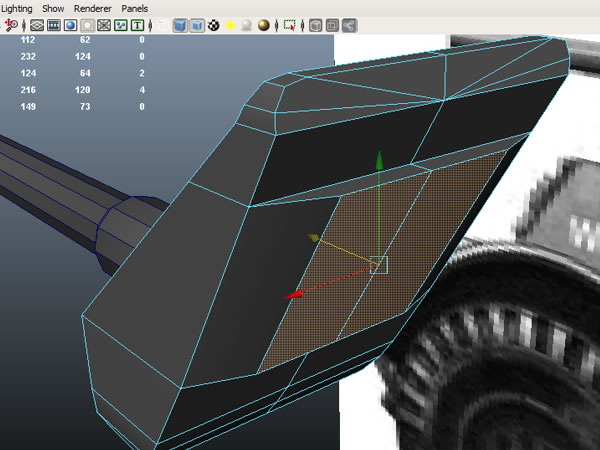The width and height of the screenshot is (600, 450).
Task: Click the Safe Title 'T' icon
Action: coord(136,25)
